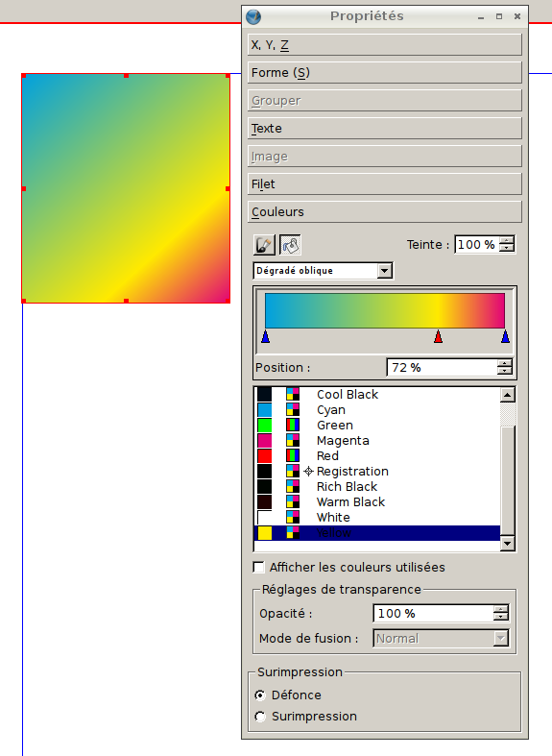The width and height of the screenshot is (552, 756).
Task: Decrease the Position value with down arrow
Action: [504, 371]
